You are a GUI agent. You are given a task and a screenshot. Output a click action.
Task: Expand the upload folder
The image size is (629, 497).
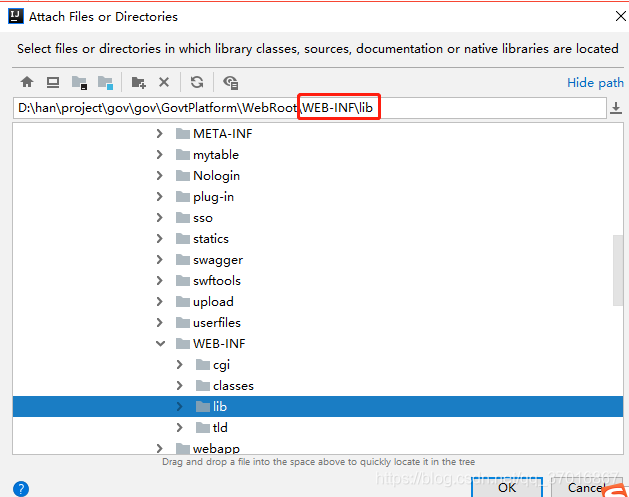160,302
